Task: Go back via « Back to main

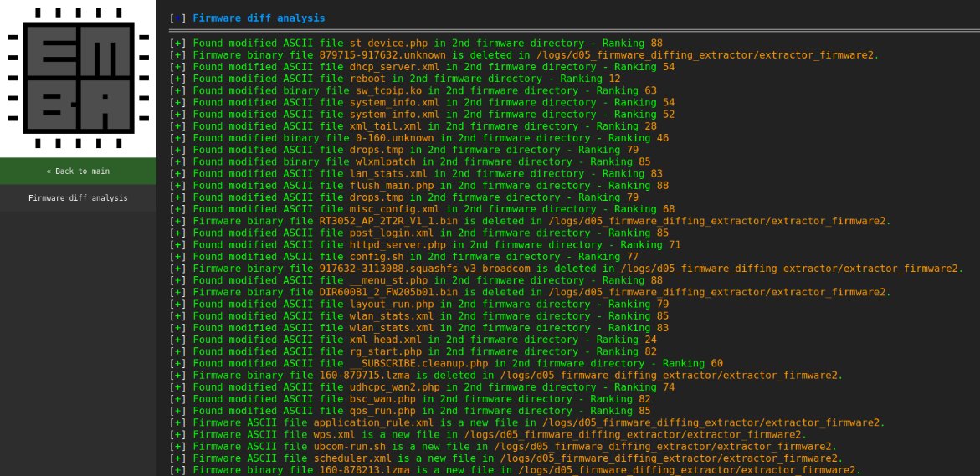Action: coord(78,171)
